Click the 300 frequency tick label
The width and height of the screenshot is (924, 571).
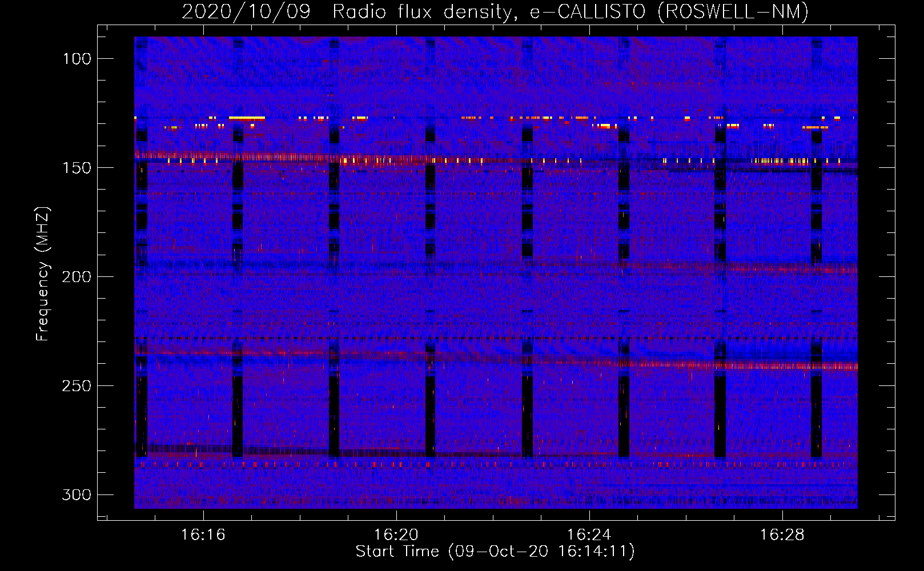pos(76,494)
